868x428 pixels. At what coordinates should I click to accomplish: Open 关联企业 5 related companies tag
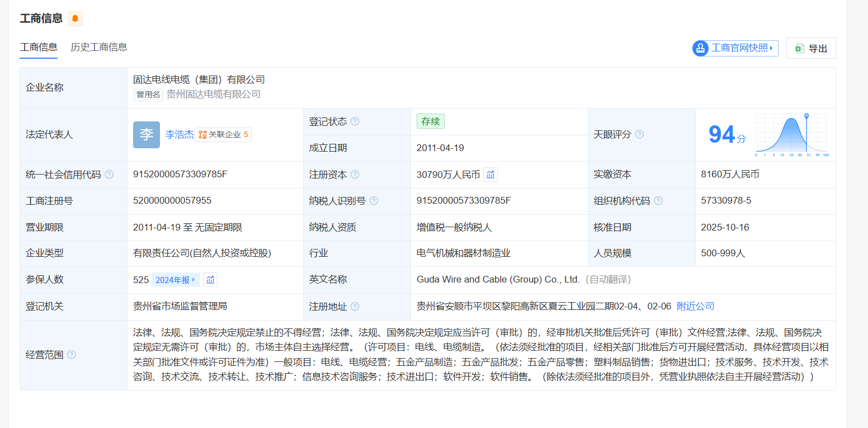(x=224, y=135)
